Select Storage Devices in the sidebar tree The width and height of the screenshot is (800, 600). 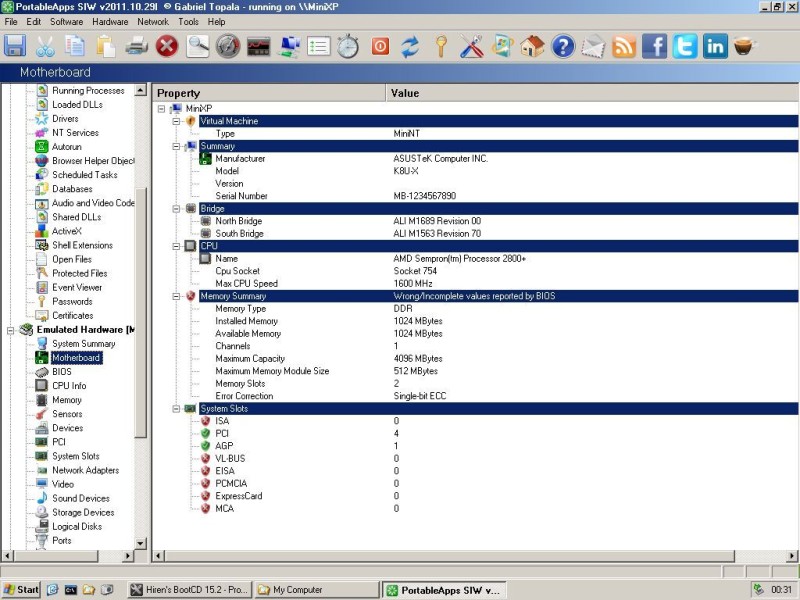click(x=83, y=512)
